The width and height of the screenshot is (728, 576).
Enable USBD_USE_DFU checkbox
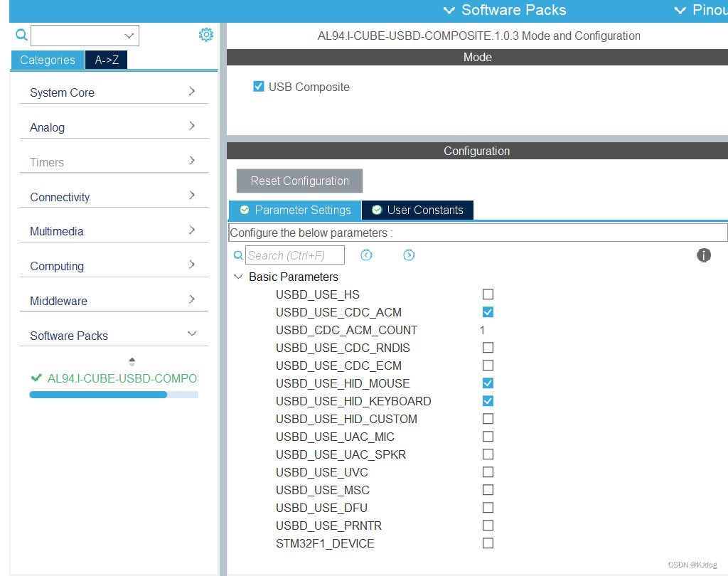488,507
